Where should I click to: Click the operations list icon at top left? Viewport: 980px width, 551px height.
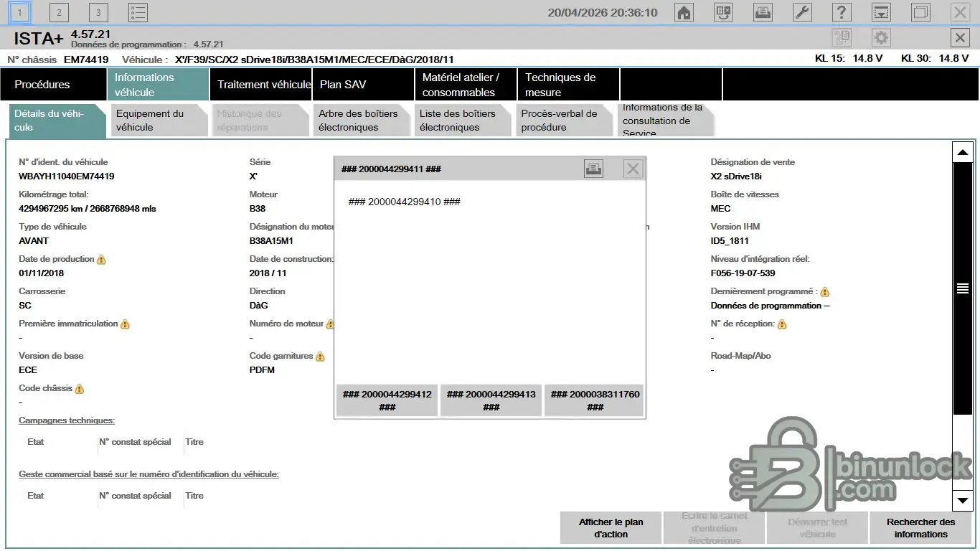(138, 12)
